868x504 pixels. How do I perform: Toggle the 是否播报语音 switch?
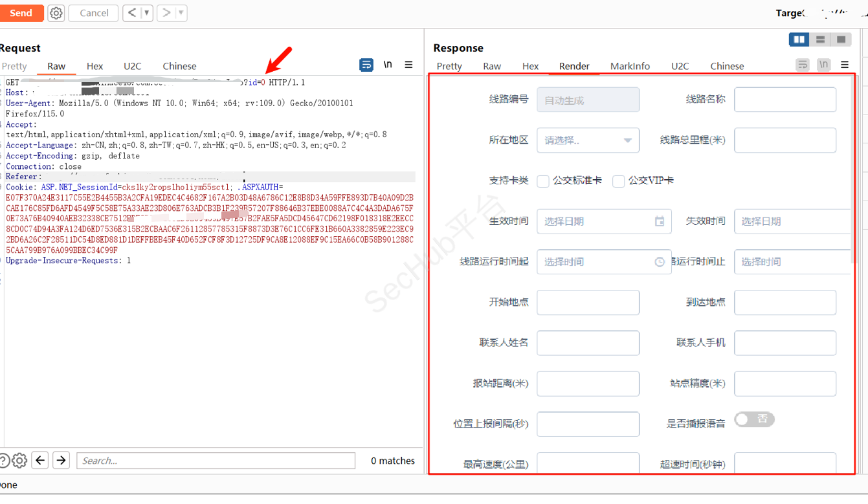pyautogui.click(x=754, y=419)
